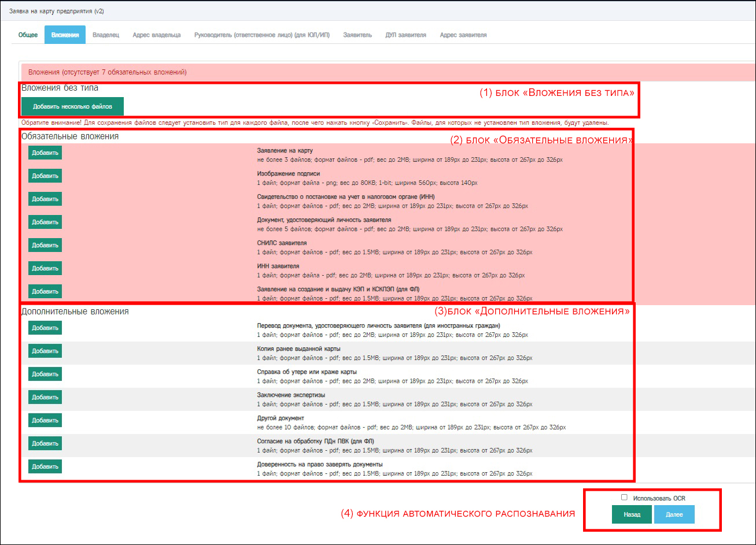Add file for СНИЛС заявителя
The width and height of the screenshot is (756, 545).
[x=45, y=245]
